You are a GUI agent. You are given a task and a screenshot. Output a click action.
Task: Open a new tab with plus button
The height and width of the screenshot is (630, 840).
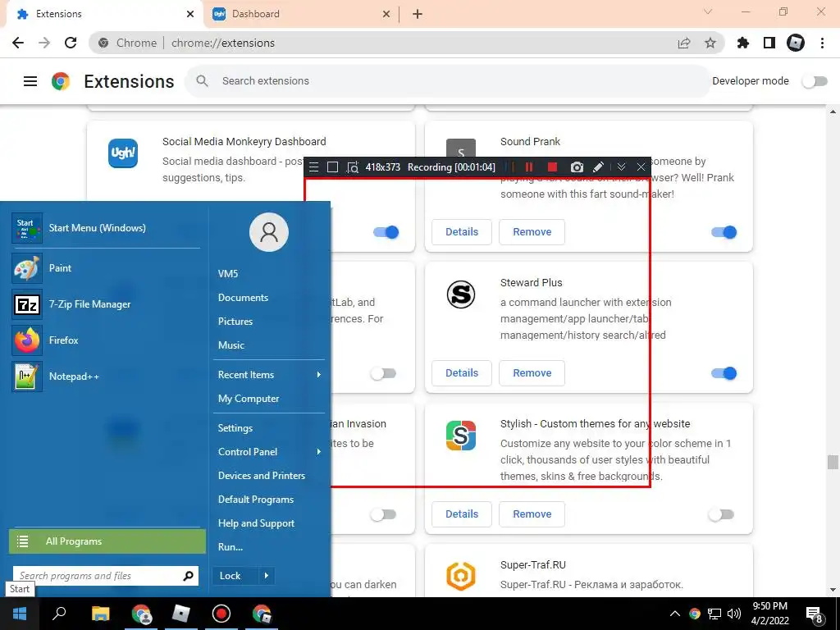[418, 14]
